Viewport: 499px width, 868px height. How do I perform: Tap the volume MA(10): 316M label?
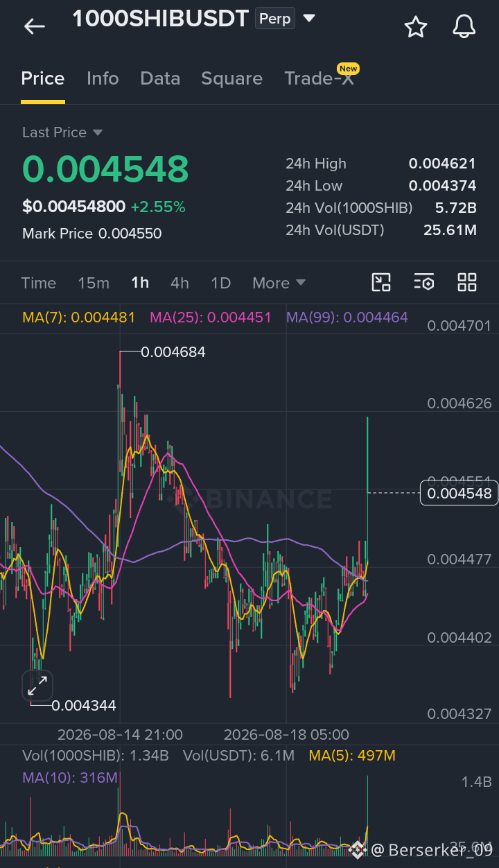pos(70,778)
